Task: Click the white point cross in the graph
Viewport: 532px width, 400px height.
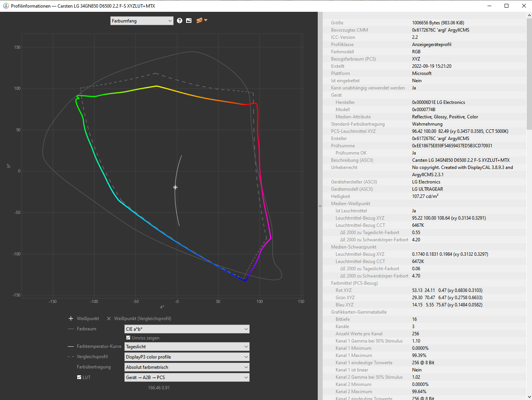Action: pos(175,187)
